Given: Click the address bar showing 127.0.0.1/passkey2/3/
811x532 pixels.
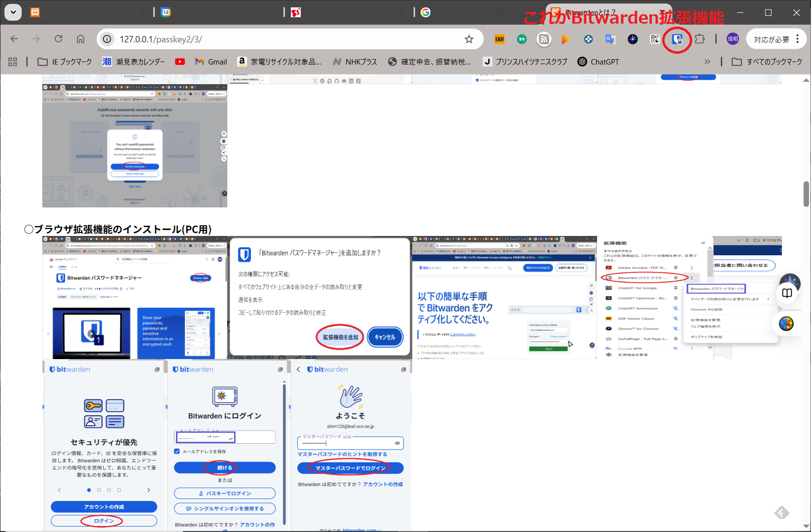Looking at the screenshot, I should tap(286, 39).
